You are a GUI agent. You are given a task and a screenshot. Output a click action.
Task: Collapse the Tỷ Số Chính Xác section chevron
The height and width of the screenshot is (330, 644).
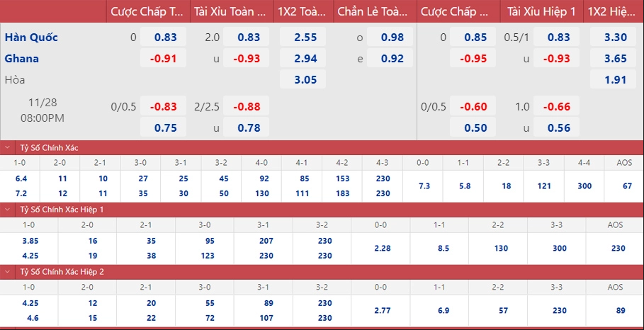click(x=7, y=148)
